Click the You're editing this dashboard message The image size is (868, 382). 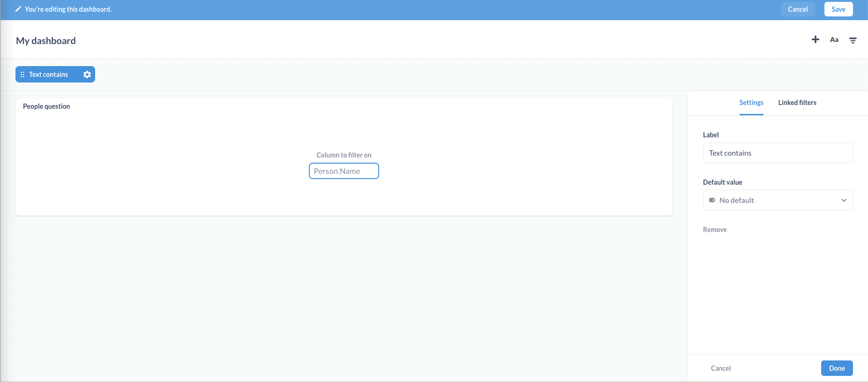(x=68, y=9)
